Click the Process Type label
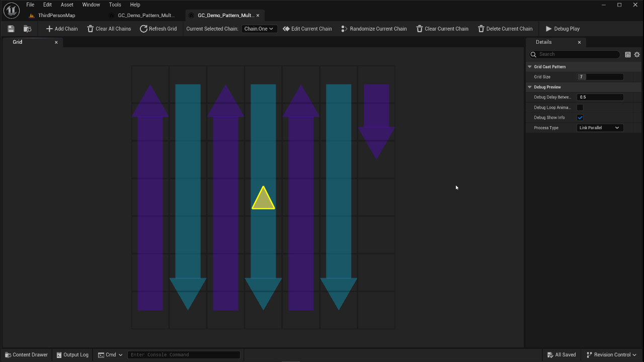Screen dimensions: 644x362 (546, 128)
